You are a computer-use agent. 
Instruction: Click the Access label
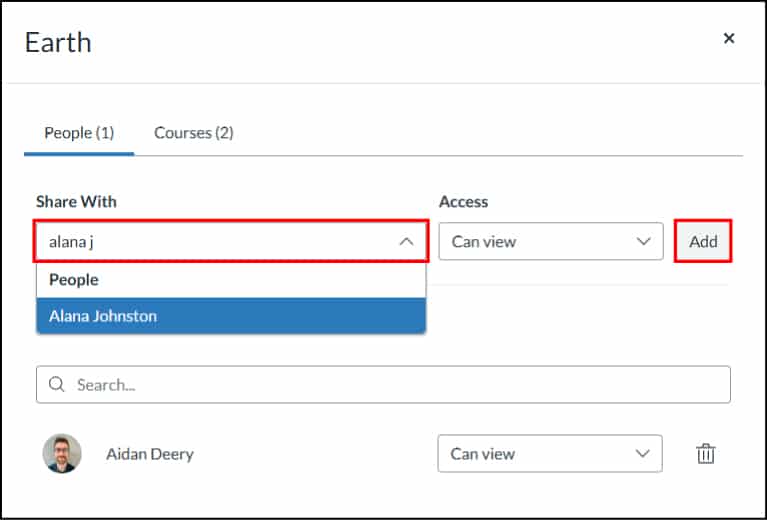coord(463,202)
